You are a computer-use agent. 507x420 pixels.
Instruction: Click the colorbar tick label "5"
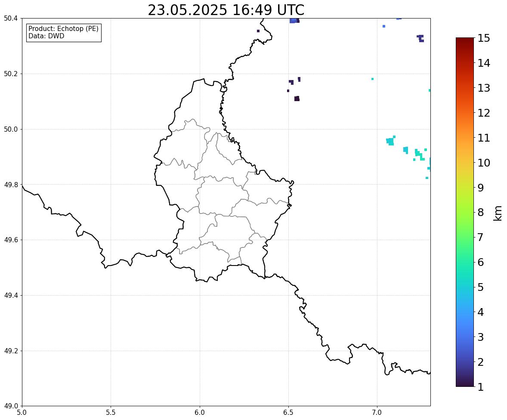[x=480, y=287]
